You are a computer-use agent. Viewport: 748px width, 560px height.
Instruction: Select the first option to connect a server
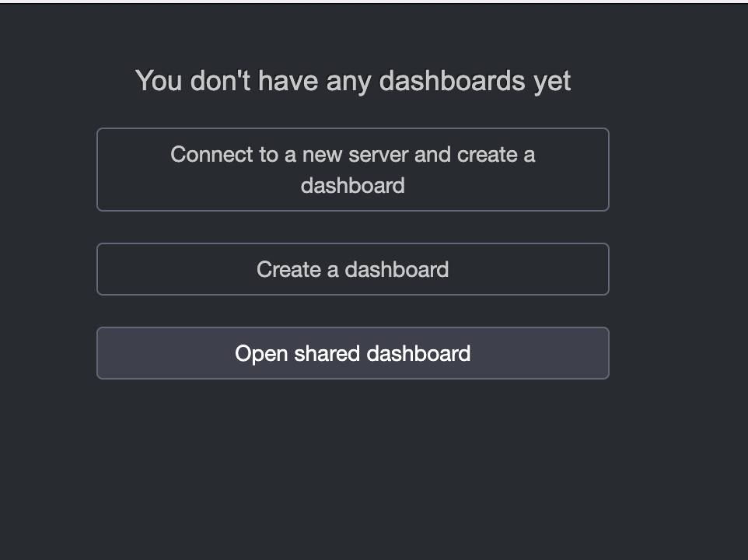[352, 170]
